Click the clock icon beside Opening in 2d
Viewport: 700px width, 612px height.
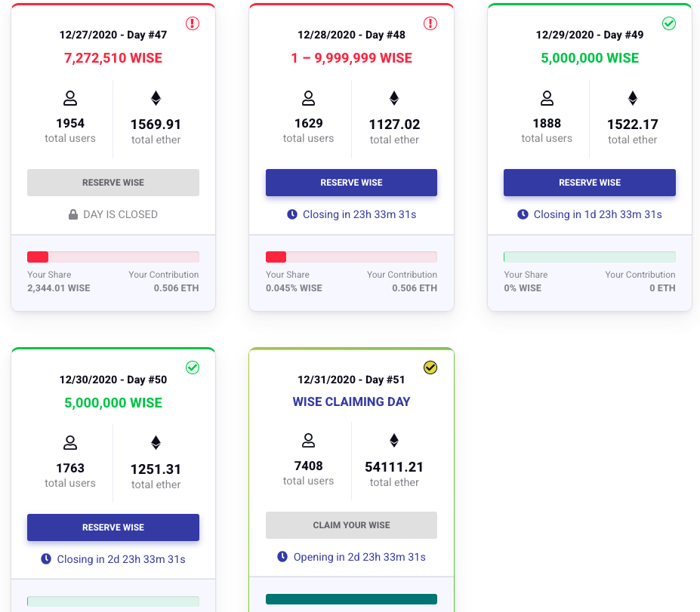282,557
